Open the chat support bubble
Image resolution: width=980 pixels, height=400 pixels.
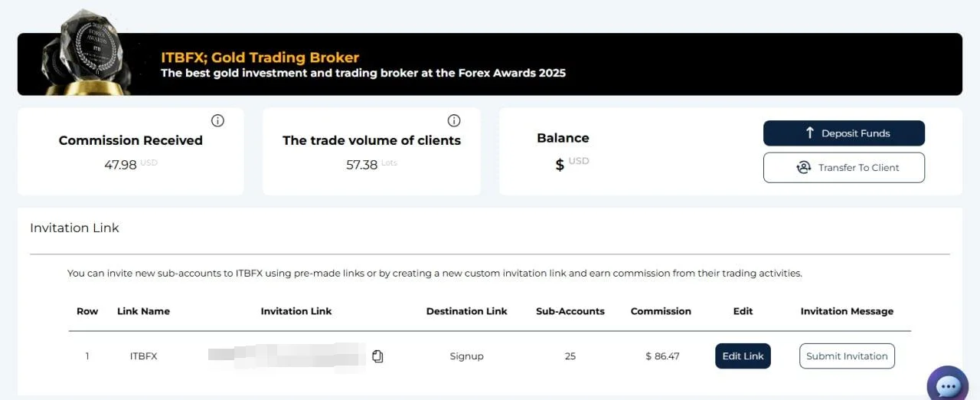[x=948, y=387]
